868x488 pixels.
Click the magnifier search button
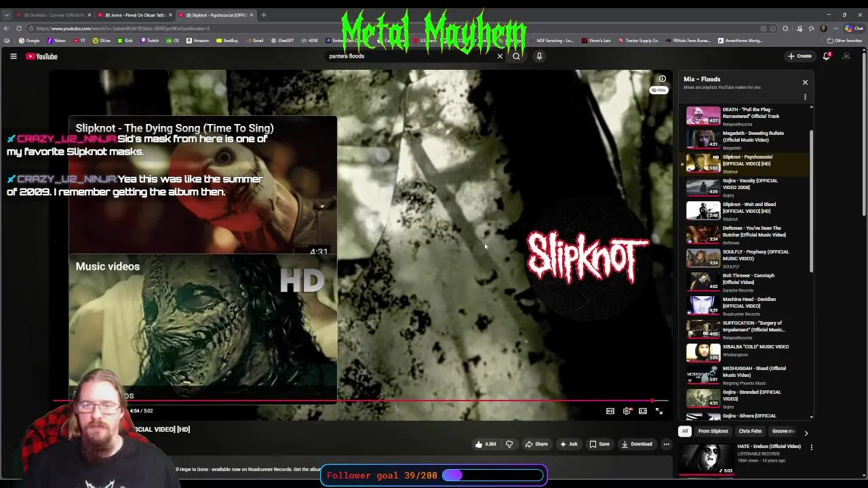[x=516, y=56]
